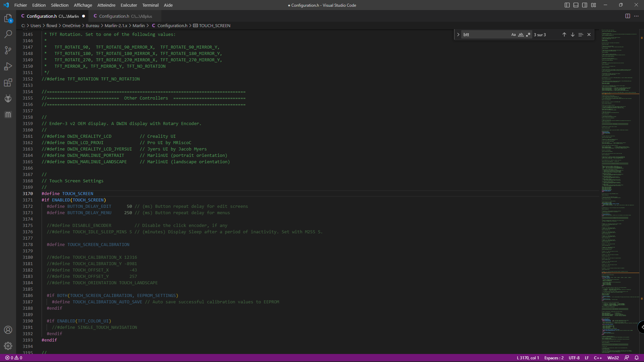Open PlatformIO alien icon panel
Viewport: 644px width, 362px height.
pyautogui.click(x=8, y=99)
